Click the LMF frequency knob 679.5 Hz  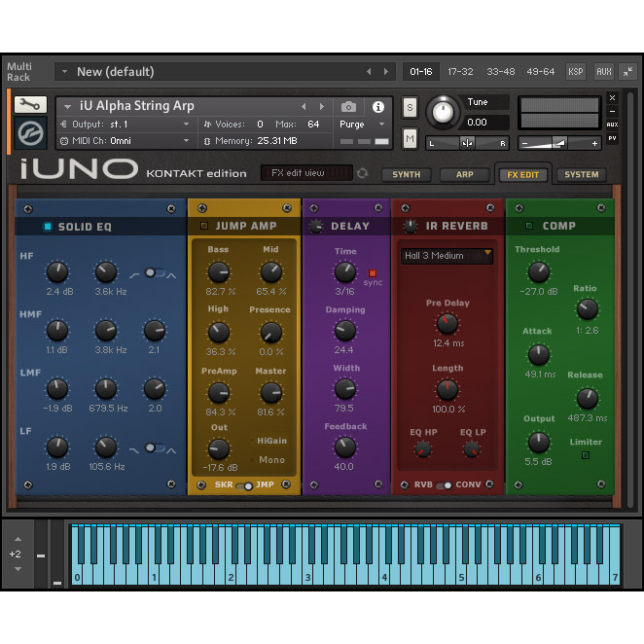[106, 388]
